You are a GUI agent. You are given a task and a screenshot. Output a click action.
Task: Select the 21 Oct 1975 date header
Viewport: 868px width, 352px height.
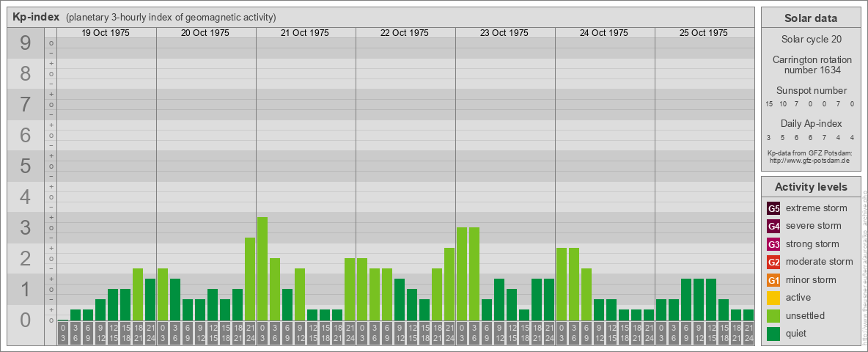(305, 33)
